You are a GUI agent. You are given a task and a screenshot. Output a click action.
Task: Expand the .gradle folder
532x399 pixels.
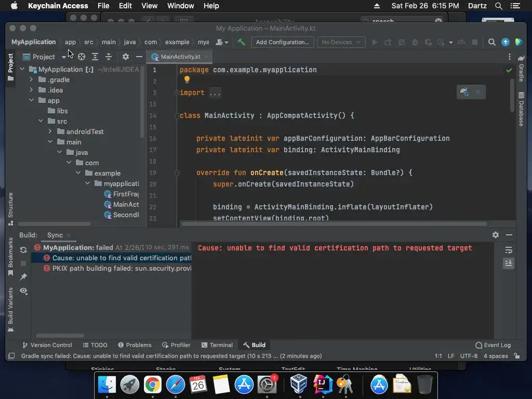point(31,79)
